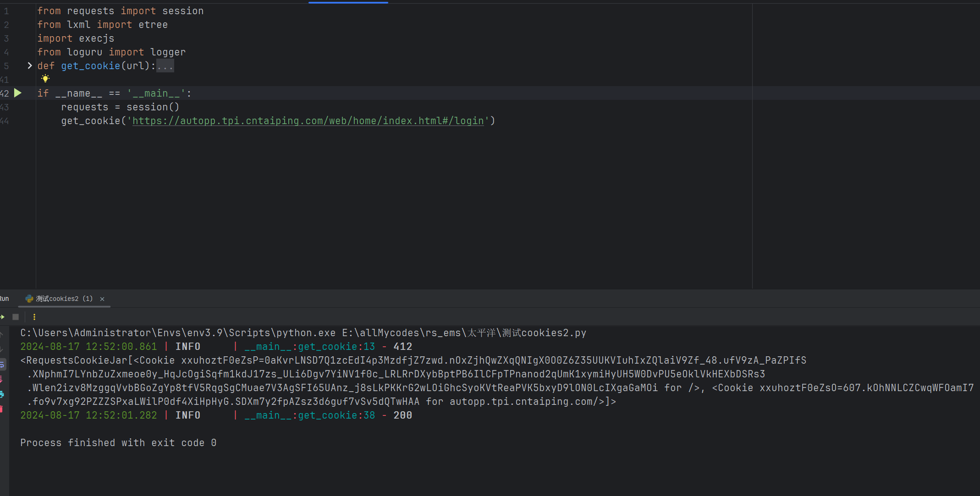Click the __main__:get_cookie:13 log text
This screenshot has height=496, width=980.
309,347
